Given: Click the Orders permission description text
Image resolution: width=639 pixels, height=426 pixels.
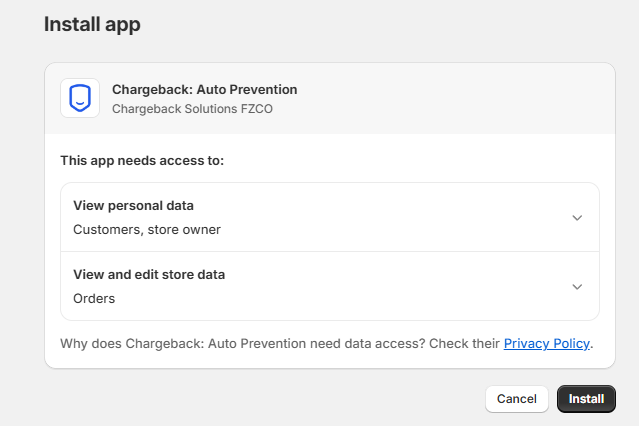Looking at the screenshot, I should pos(94,298).
